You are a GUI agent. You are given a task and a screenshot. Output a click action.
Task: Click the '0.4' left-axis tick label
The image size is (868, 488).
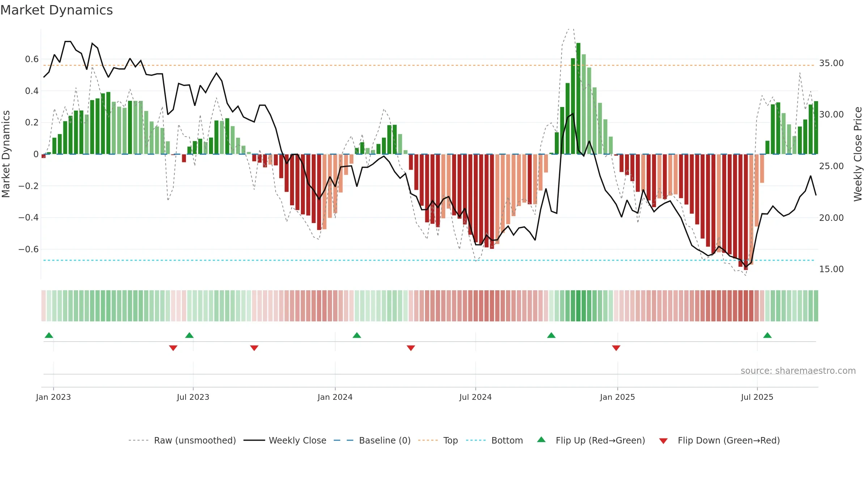pyautogui.click(x=32, y=91)
